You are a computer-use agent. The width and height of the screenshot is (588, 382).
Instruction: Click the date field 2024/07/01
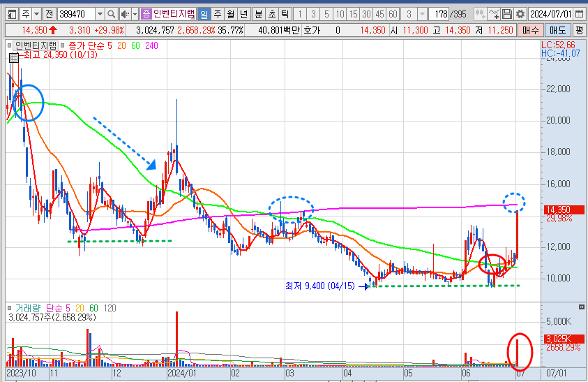point(550,14)
